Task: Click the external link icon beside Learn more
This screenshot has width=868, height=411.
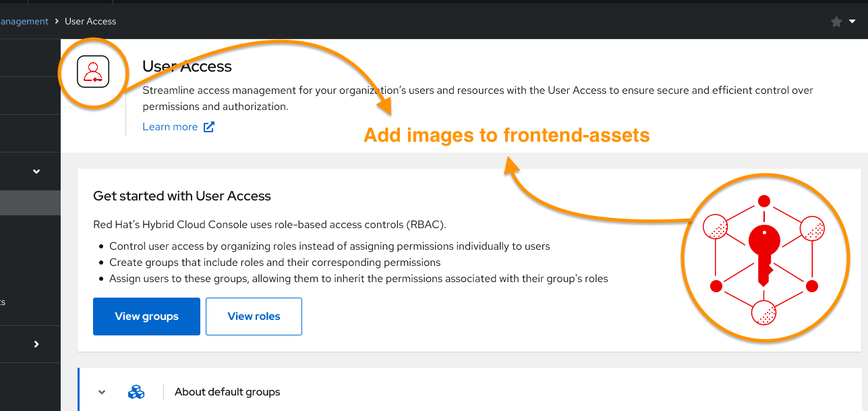Action: [209, 127]
